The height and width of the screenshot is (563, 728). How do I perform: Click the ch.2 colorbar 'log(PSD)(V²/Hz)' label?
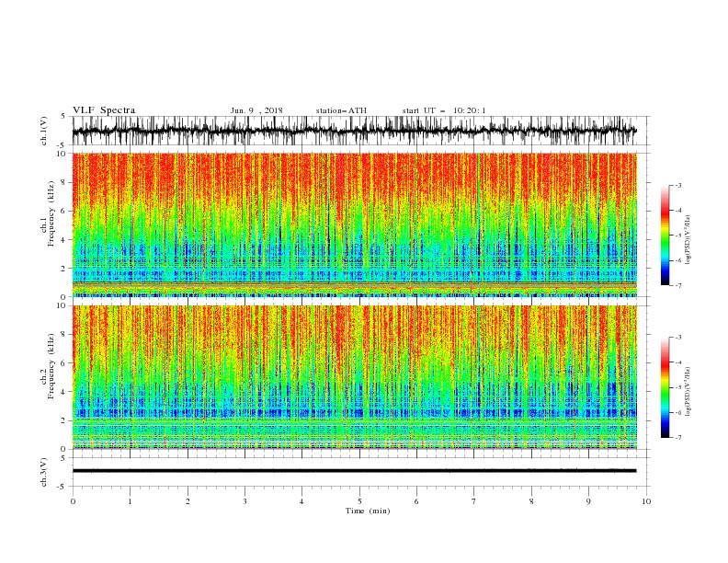tap(688, 392)
